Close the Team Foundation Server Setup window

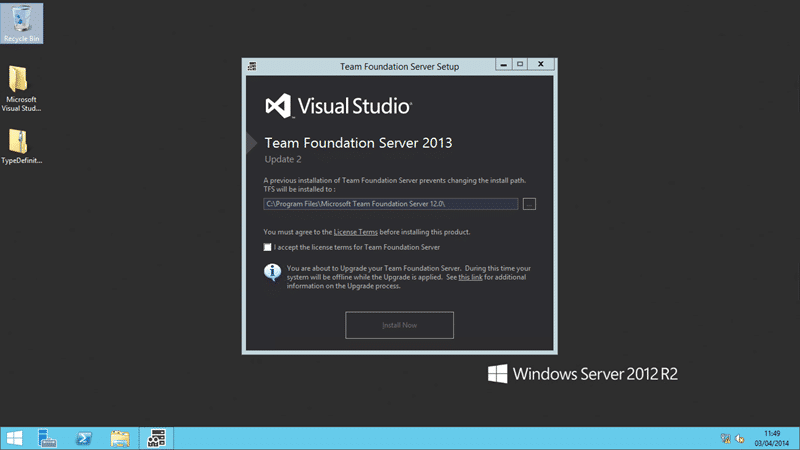[x=541, y=64]
